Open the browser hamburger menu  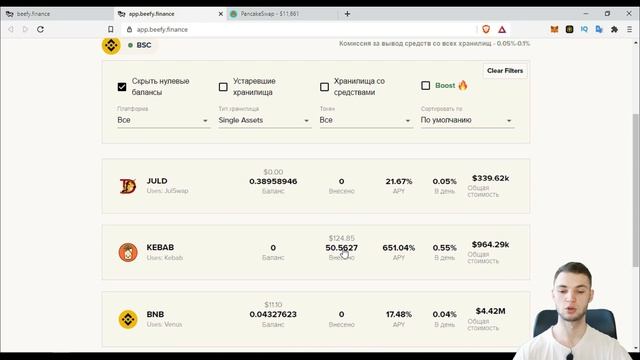tap(629, 29)
